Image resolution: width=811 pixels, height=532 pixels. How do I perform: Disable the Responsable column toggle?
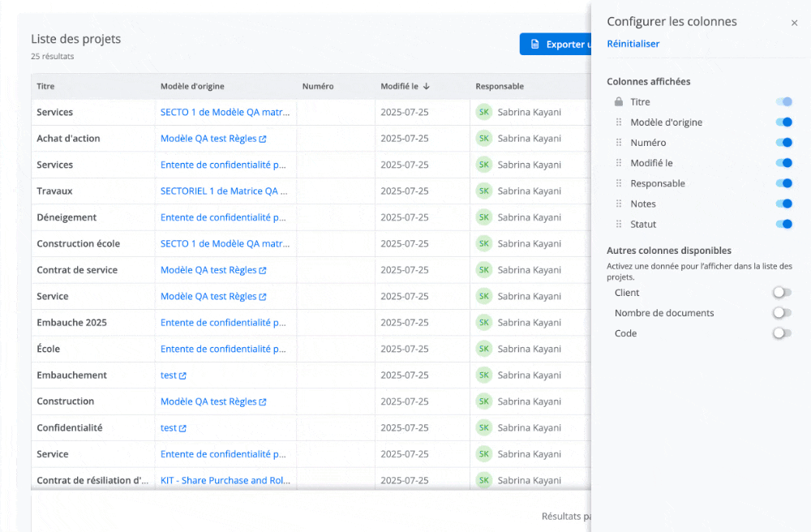click(x=784, y=183)
